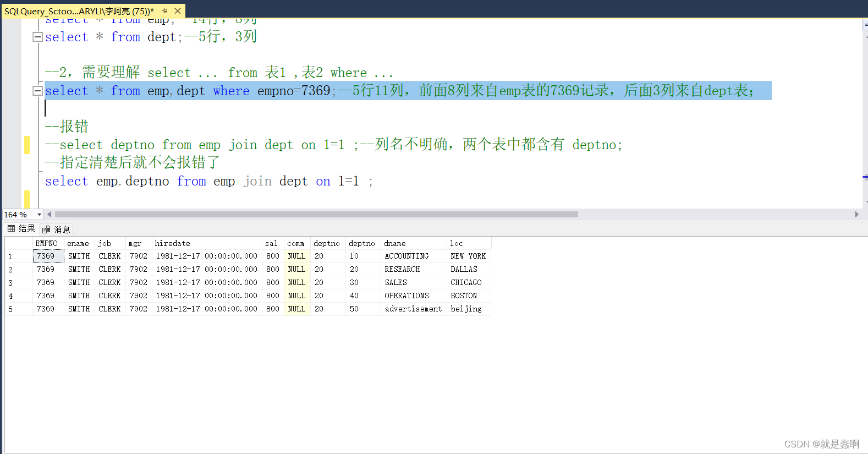Click the 消息 tab icon
Viewport: 868px width, 454px height.
(46, 229)
